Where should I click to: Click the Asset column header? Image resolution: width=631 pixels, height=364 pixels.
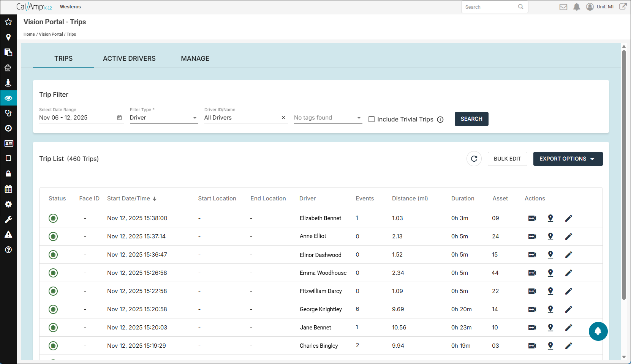(x=500, y=199)
